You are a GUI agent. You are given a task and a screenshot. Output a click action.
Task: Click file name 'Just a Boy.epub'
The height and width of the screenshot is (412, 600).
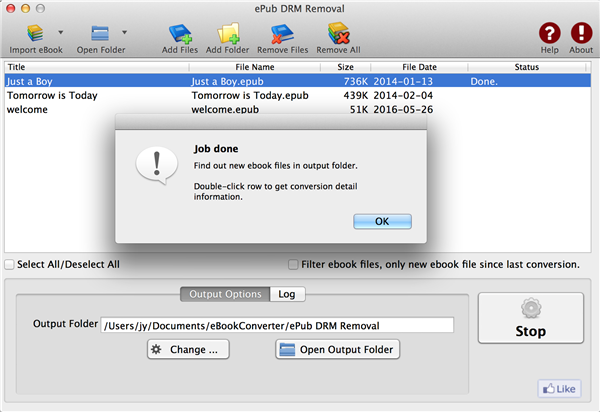(x=227, y=81)
